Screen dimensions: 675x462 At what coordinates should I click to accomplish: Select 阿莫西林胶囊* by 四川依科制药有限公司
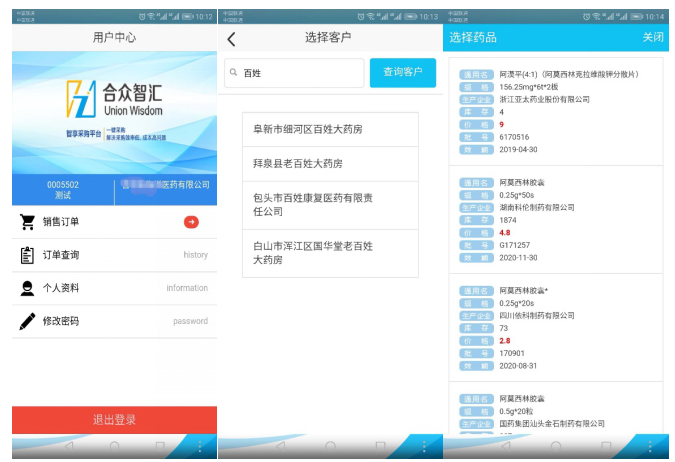tap(555, 327)
